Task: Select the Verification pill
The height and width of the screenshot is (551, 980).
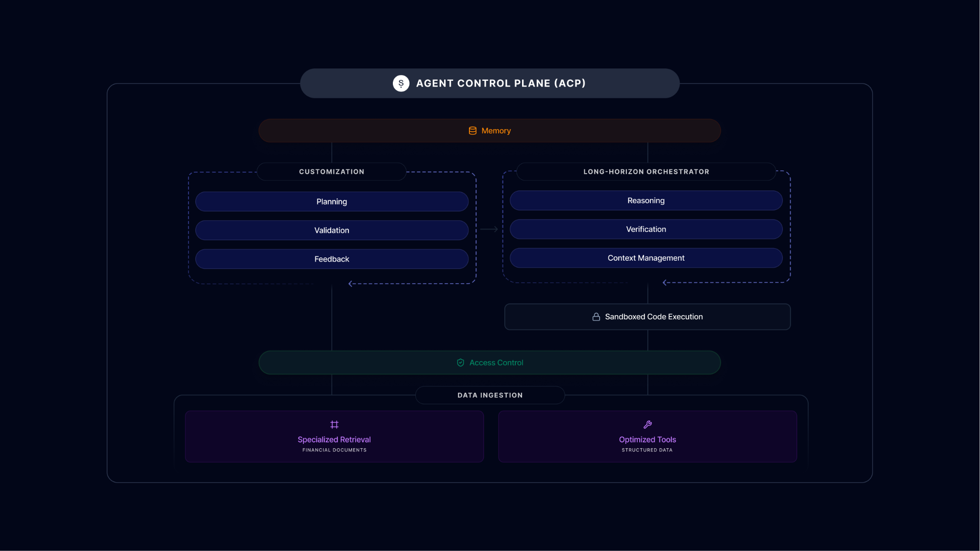Action: pyautogui.click(x=646, y=229)
